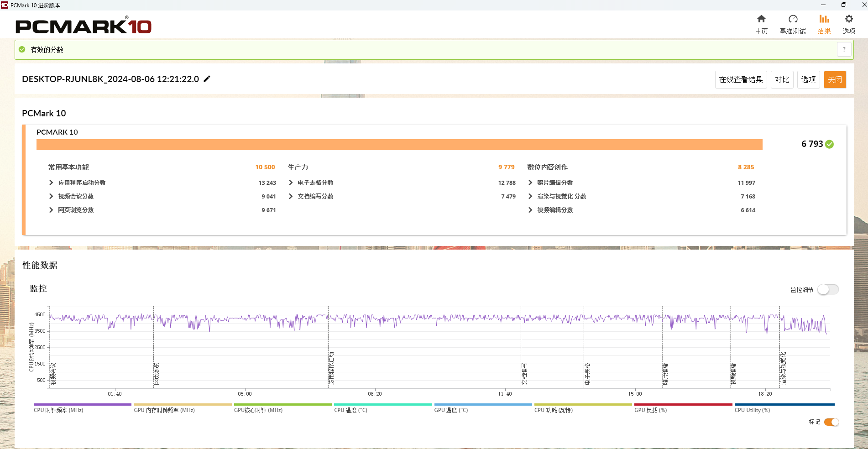
Task: Select CPU 时钟频率 (MHz) legend item
Action: pos(82,408)
